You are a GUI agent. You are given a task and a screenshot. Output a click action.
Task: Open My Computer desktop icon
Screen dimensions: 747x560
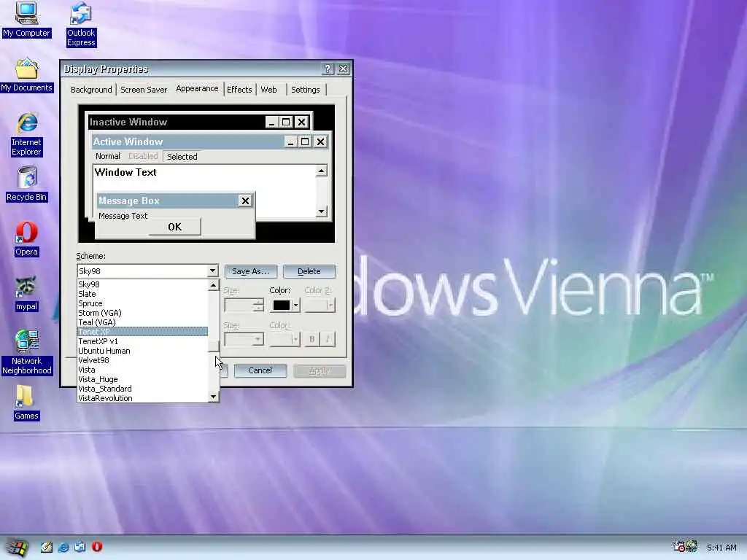26,20
